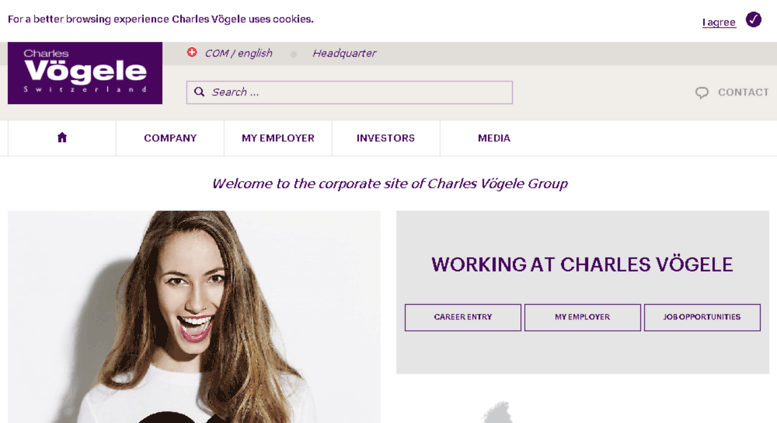Click into the Search input field
The image size is (777, 423).
[x=349, y=92]
